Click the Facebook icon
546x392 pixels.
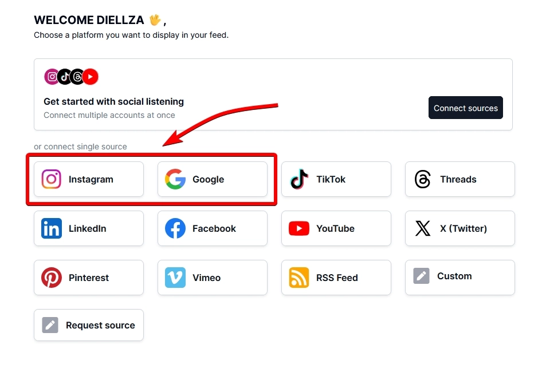click(175, 228)
